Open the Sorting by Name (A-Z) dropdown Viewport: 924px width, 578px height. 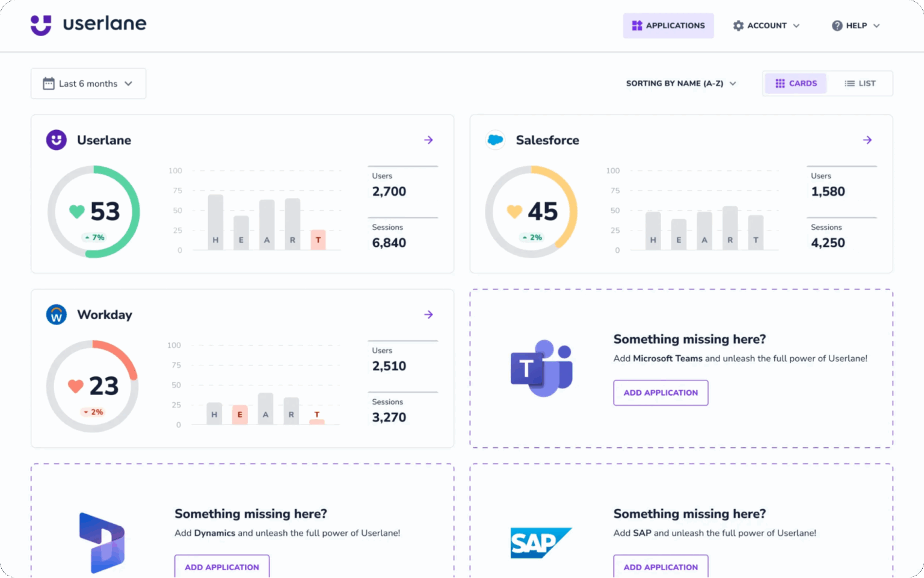681,83
